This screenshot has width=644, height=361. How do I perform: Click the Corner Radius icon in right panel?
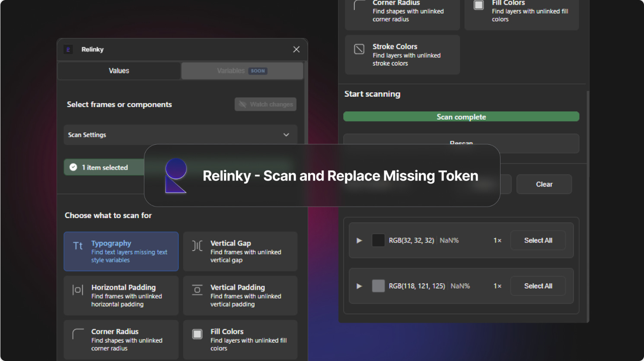click(x=359, y=5)
